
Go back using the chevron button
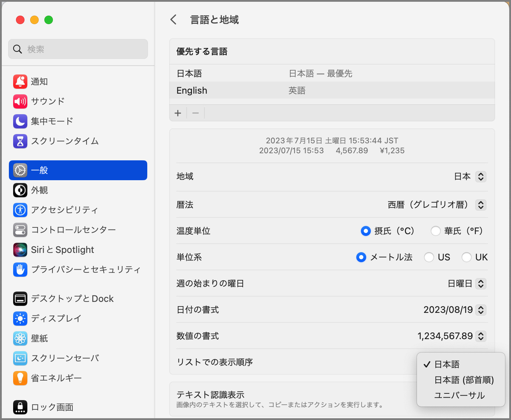point(174,20)
